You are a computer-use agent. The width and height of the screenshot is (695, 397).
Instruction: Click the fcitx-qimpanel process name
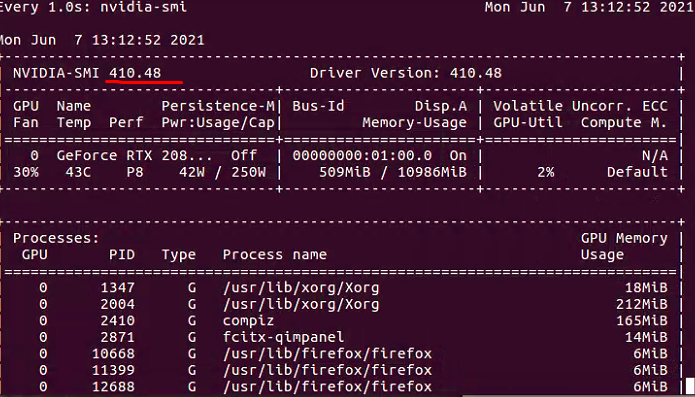[283, 338]
